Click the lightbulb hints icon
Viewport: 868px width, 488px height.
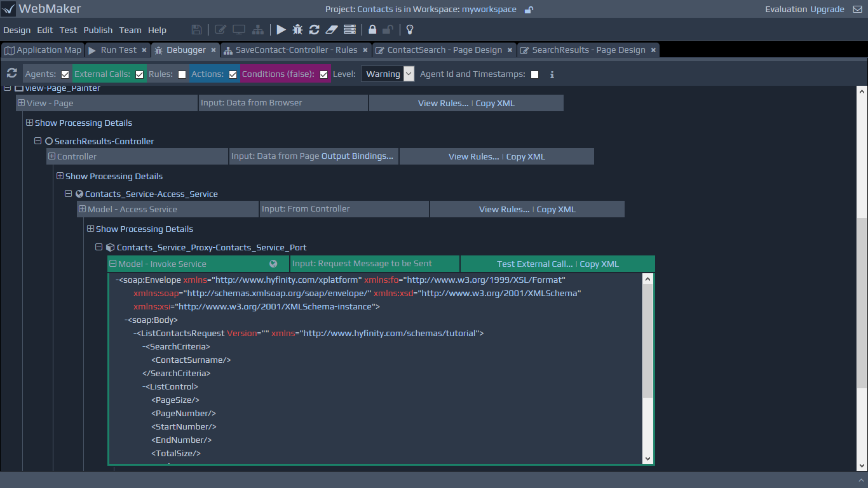(410, 30)
